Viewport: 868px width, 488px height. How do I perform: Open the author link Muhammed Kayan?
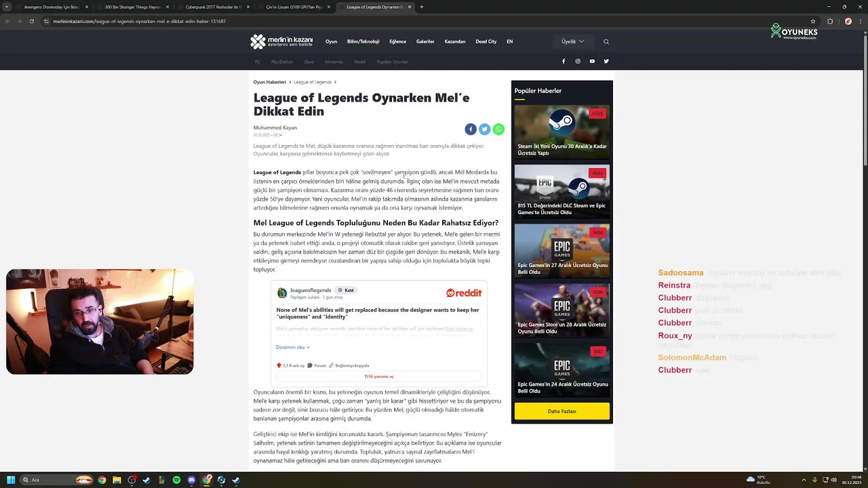click(275, 127)
